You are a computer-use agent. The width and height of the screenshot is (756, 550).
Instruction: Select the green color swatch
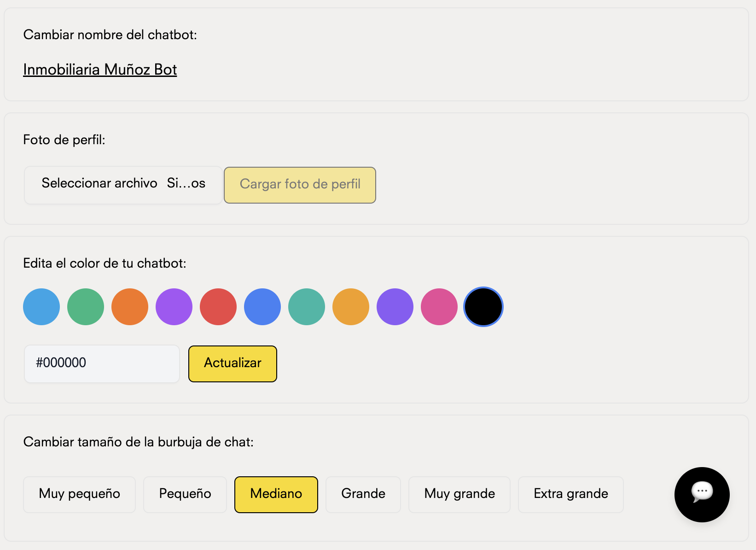[85, 306]
